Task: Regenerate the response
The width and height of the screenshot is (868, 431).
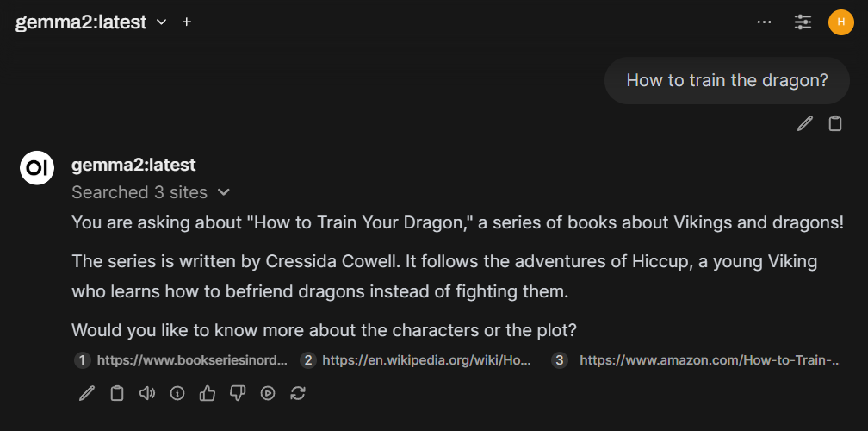Action: [x=298, y=393]
